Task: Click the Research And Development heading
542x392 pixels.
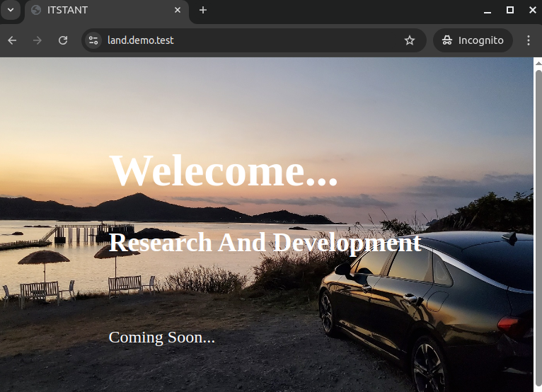Action: 265,243
